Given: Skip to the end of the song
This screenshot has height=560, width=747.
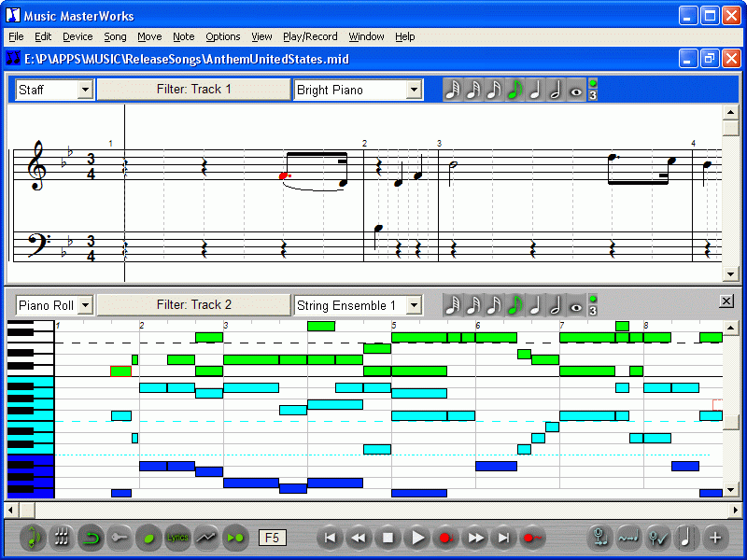Looking at the screenshot, I should (x=504, y=539).
